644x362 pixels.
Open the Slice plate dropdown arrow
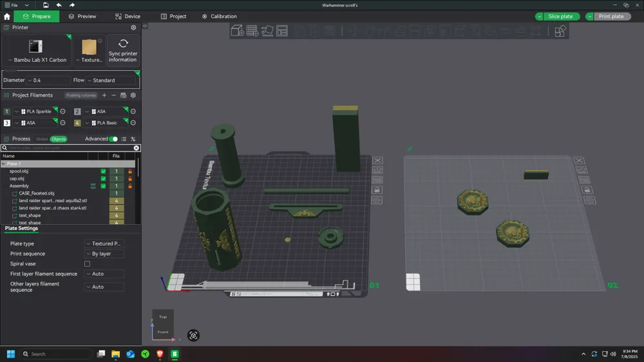click(x=539, y=17)
